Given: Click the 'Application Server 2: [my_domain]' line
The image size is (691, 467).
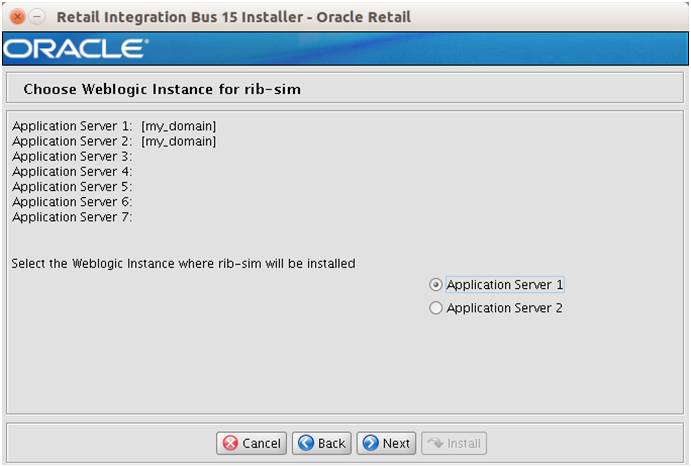Looking at the screenshot, I should (x=114, y=141).
